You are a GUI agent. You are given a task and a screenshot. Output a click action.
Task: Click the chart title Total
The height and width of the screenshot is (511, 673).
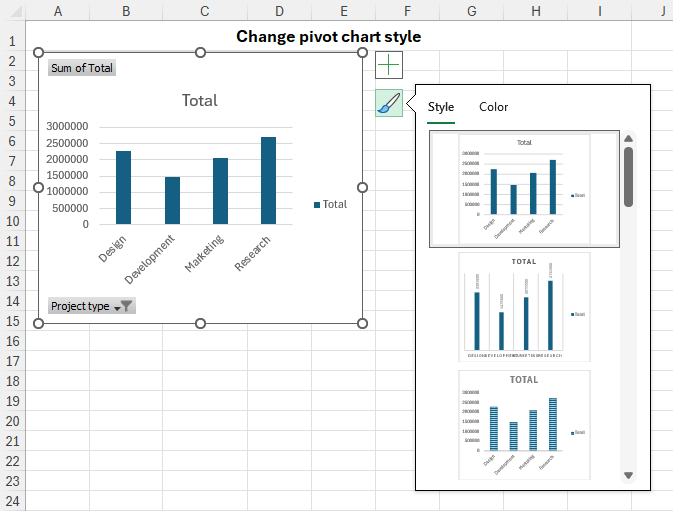[x=200, y=100]
